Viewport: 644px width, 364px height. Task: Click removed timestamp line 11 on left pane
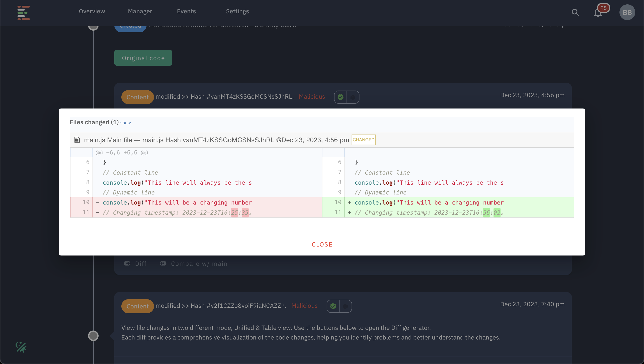click(x=196, y=212)
